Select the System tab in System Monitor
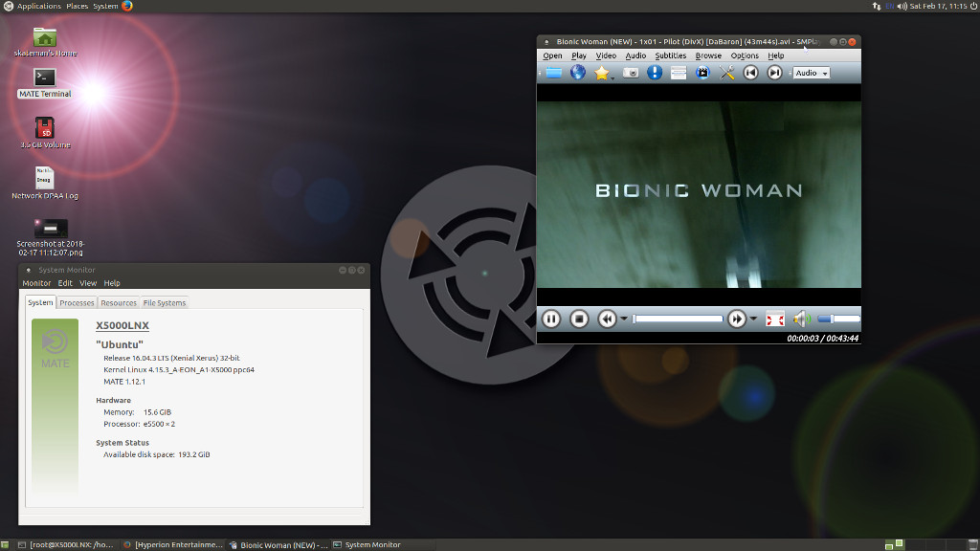This screenshot has width=980, height=551. (40, 302)
